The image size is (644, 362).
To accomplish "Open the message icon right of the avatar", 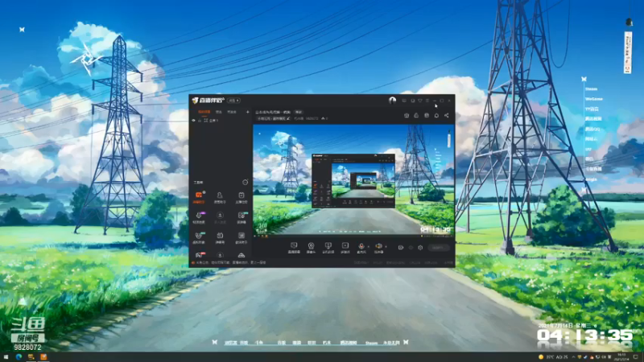I will click(404, 101).
